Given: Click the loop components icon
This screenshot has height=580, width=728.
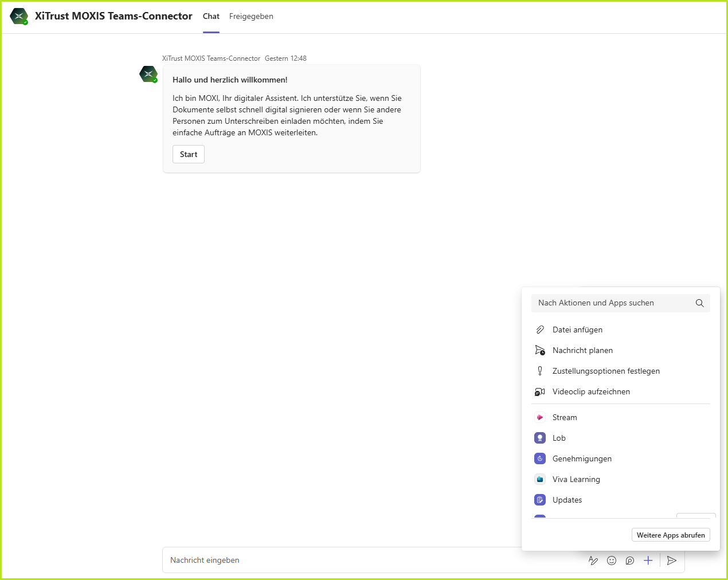Looking at the screenshot, I should tap(630, 561).
